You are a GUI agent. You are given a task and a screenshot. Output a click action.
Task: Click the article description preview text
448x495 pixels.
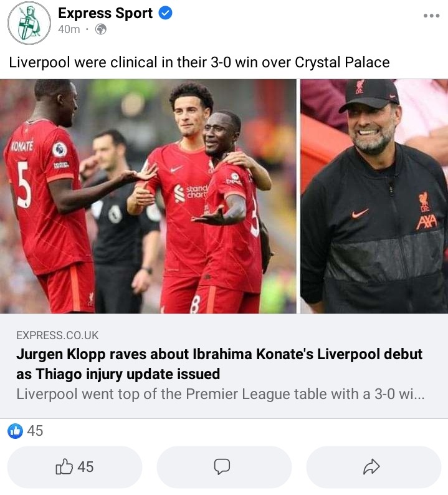(220, 394)
